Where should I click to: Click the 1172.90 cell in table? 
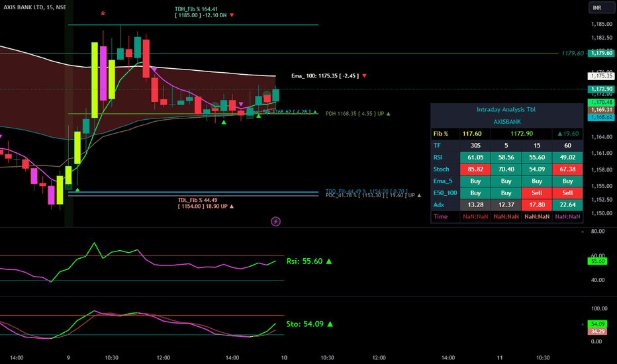coord(522,134)
